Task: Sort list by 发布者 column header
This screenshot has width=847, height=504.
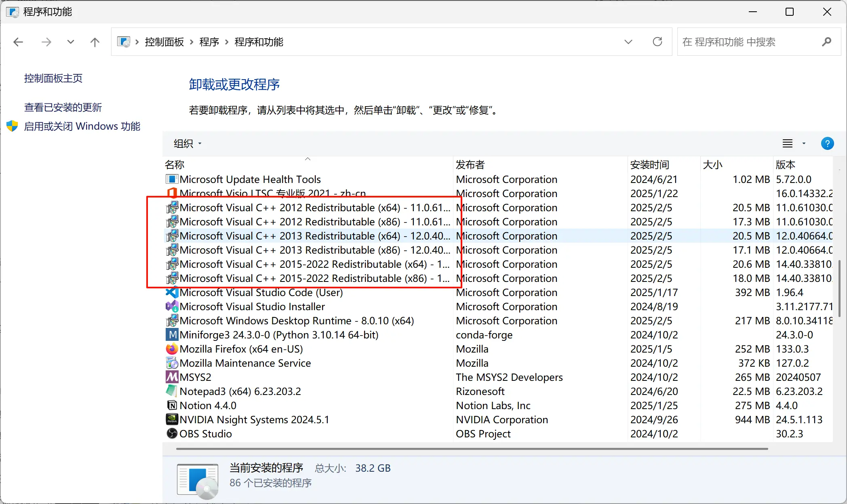Action: [x=470, y=165]
